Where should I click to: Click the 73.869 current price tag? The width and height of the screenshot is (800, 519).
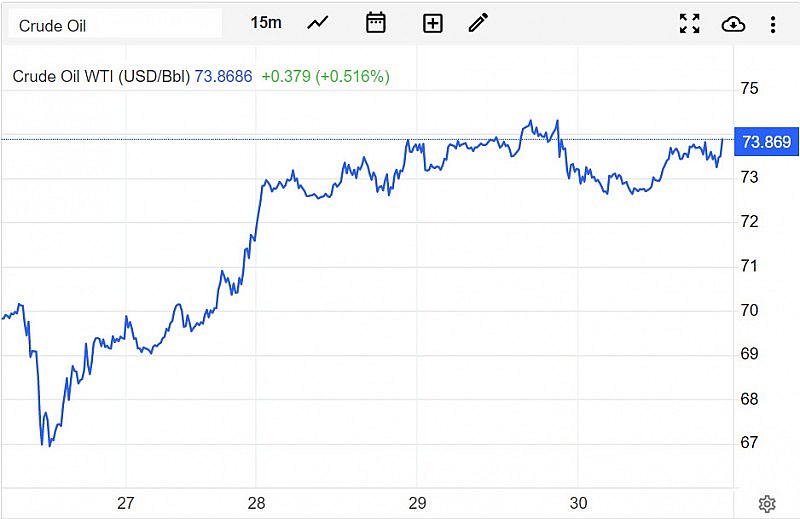[x=765, y=142]
